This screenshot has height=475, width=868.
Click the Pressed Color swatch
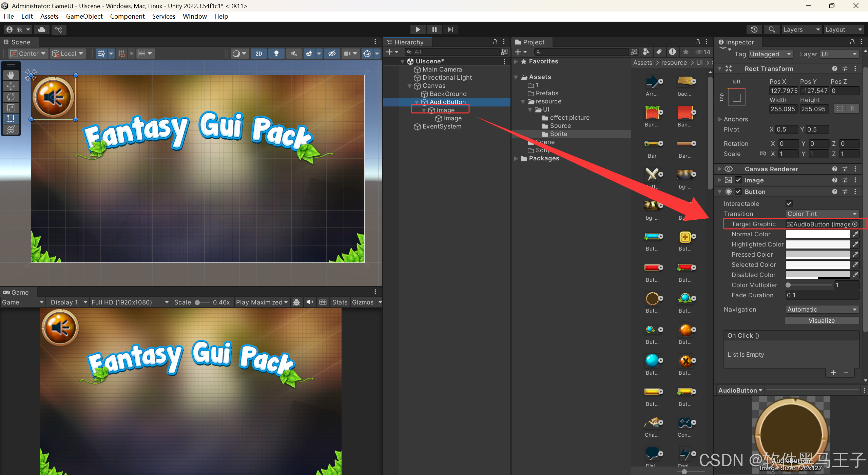(817, 254)
